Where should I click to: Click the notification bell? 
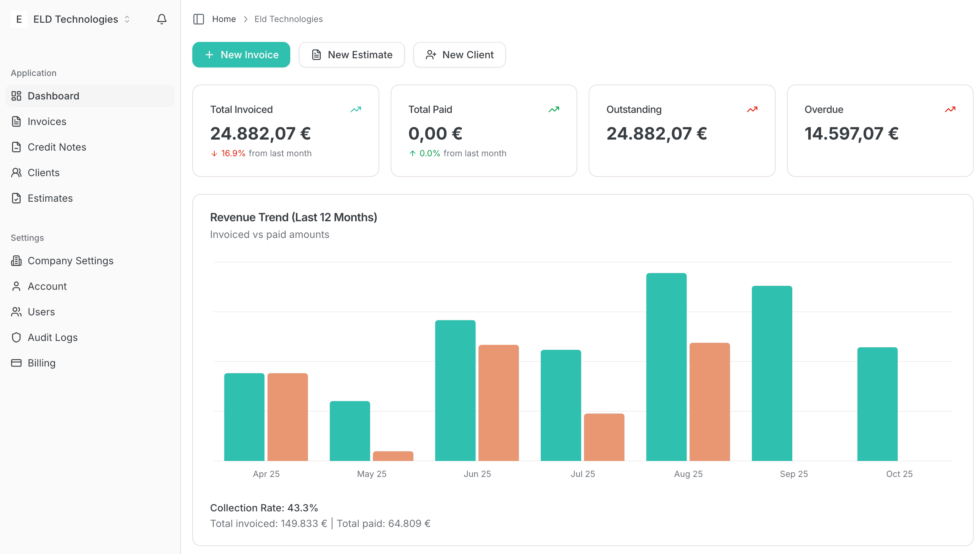pyautogui.click(x=162, y=19)
